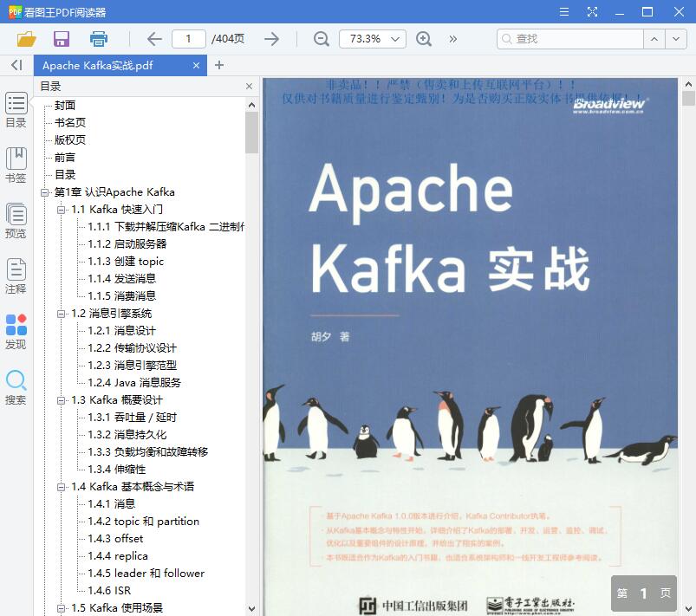696x616 pixels.
Task: Close the 目录 panel
Action: pyautogui.click(x=249, y=86)
